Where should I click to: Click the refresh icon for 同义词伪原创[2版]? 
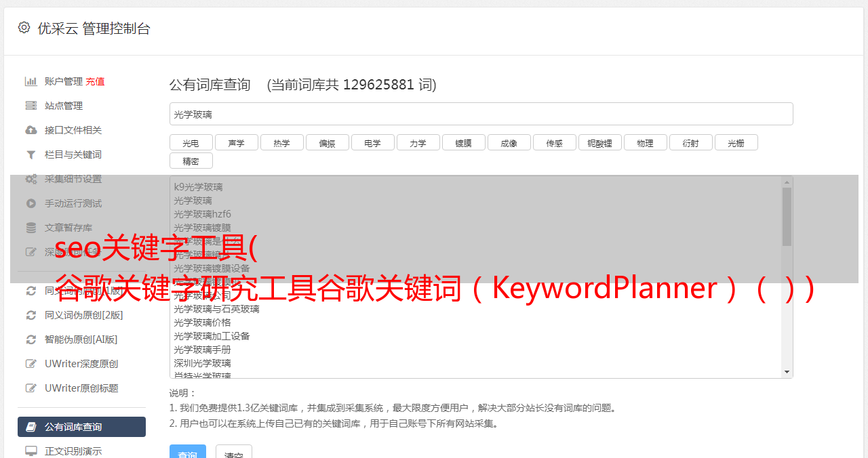click(x=31, y=315)
